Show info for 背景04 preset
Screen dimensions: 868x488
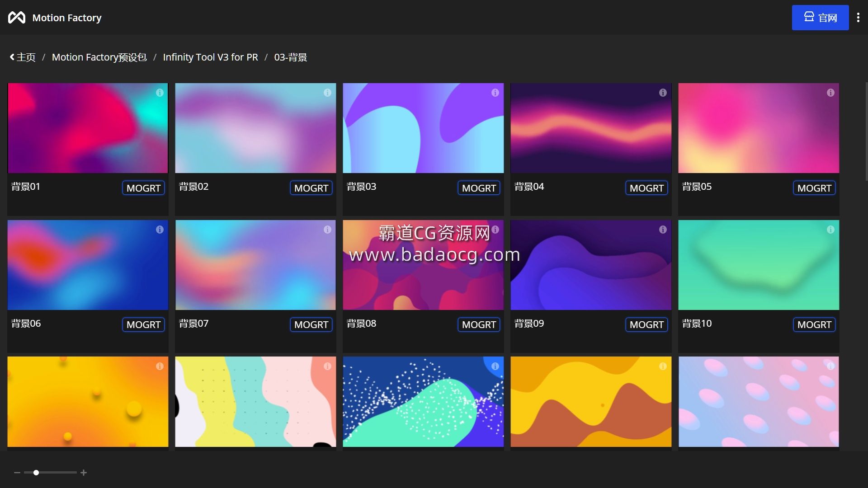(x=663, y=93)
